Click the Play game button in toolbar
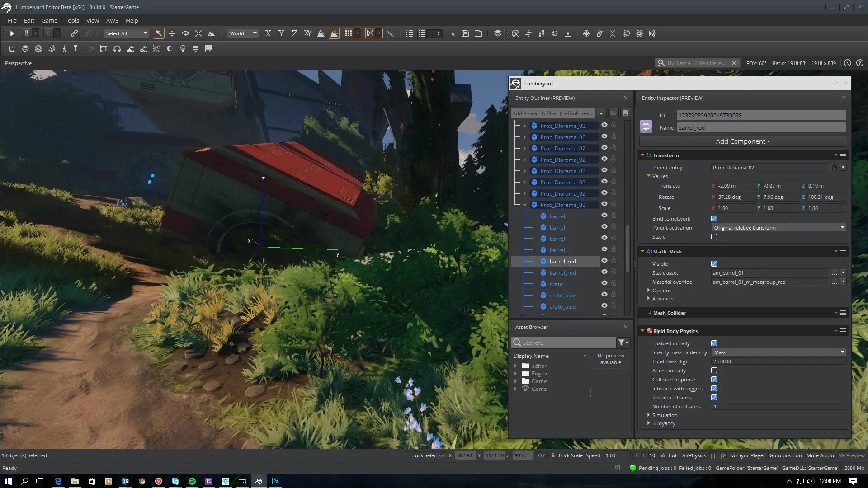Image resolution: width=868 pixels, height=488 pixels. (12, 33)
